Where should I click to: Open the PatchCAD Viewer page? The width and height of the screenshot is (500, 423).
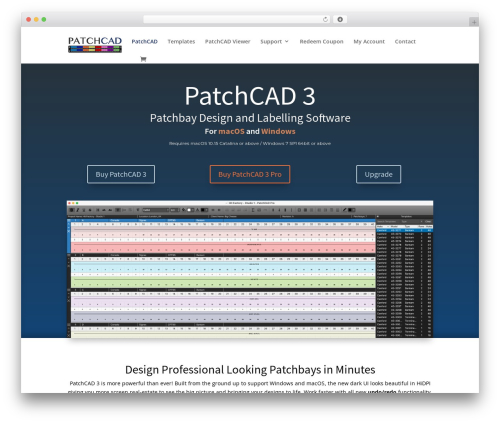pos(227,42)
